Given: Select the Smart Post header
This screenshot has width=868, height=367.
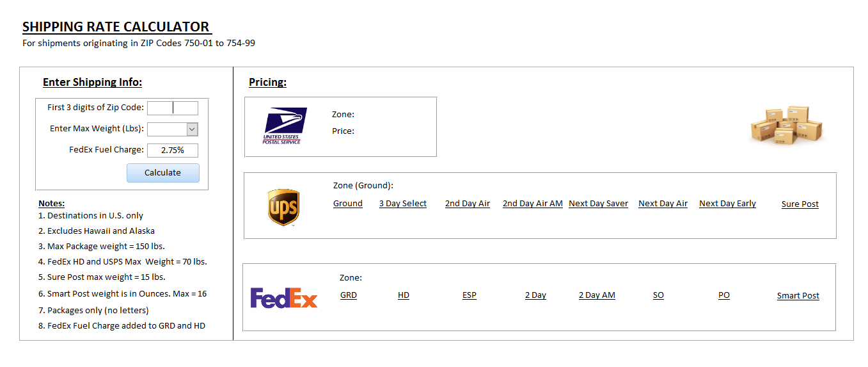Looking at the screenshot, I should (798, 296).
